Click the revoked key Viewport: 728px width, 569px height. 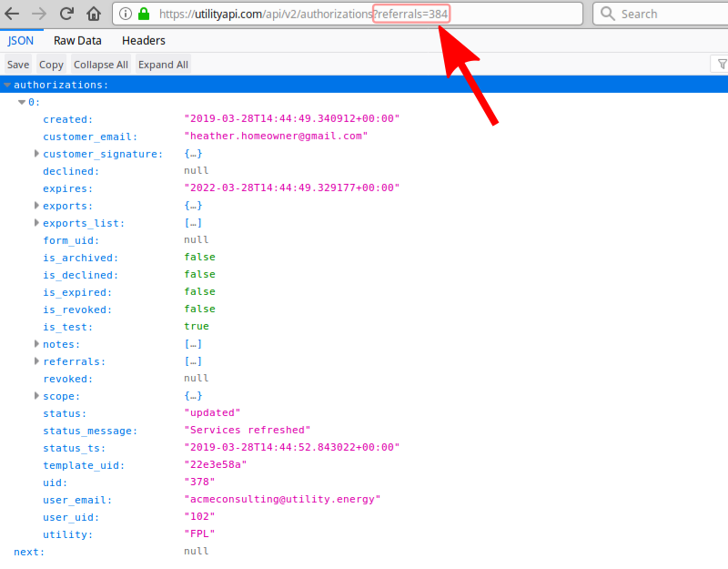67,379
